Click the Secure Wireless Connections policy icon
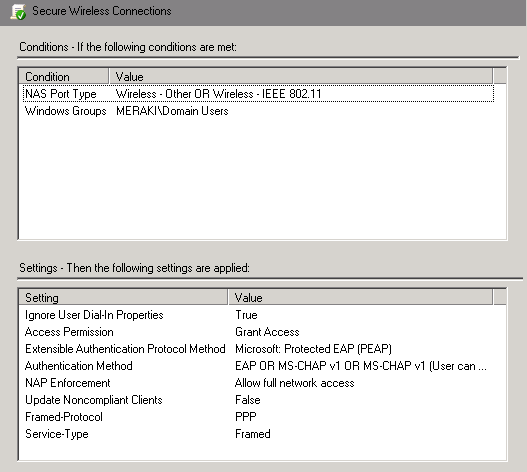The width and height of the screenshot is (527, 472). point(18,12)
